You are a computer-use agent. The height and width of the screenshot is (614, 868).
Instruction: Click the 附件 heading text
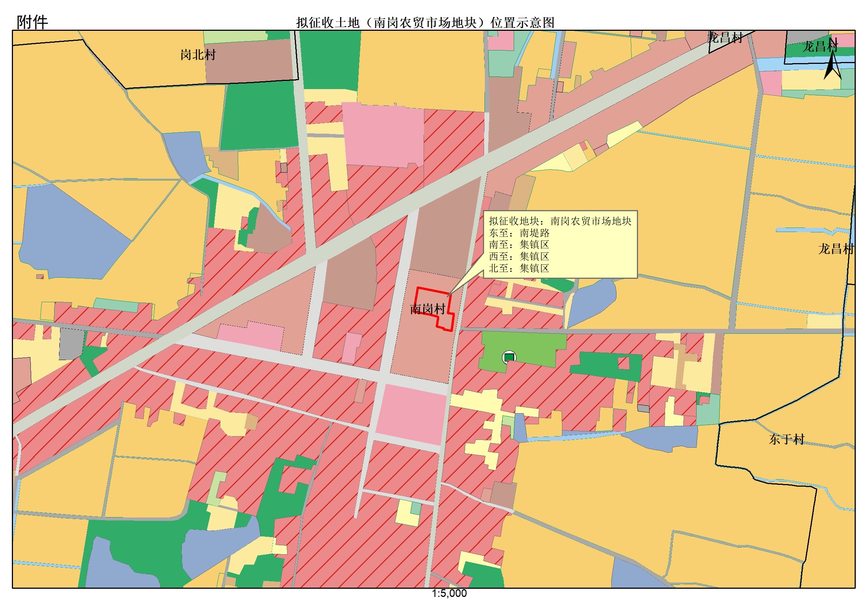[x=32, y=22]
